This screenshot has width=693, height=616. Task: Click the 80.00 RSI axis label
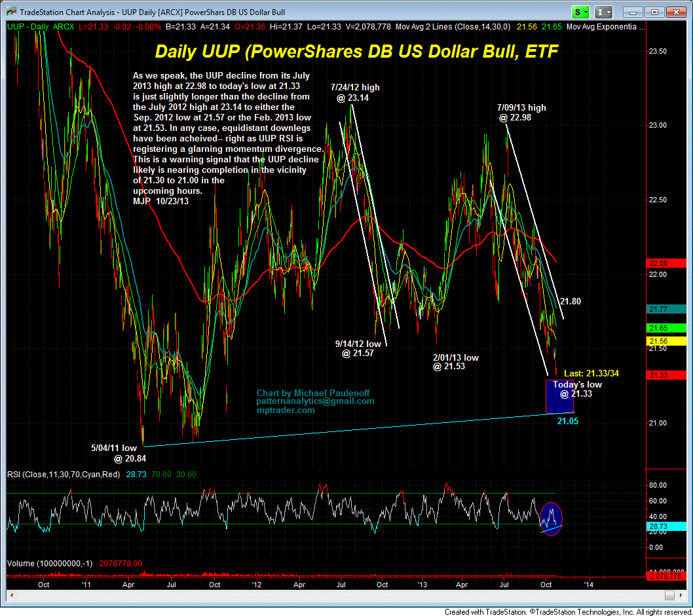point(658,485)
